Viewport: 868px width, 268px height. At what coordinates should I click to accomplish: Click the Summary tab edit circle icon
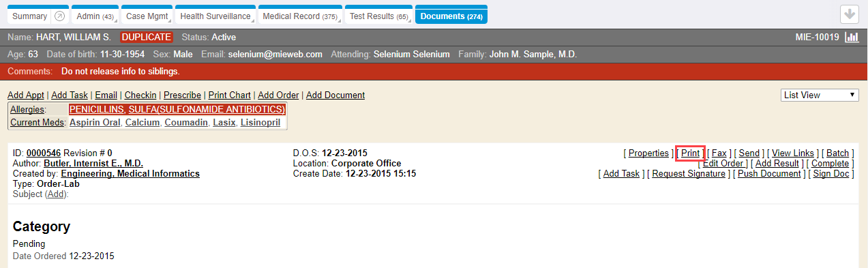coord(59,16)
